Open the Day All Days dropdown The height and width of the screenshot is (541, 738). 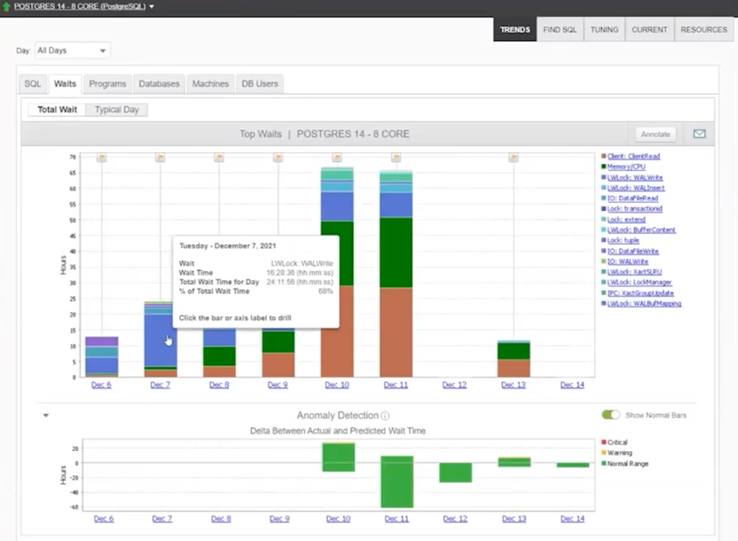pyautogui.click(x=72, y=50)
